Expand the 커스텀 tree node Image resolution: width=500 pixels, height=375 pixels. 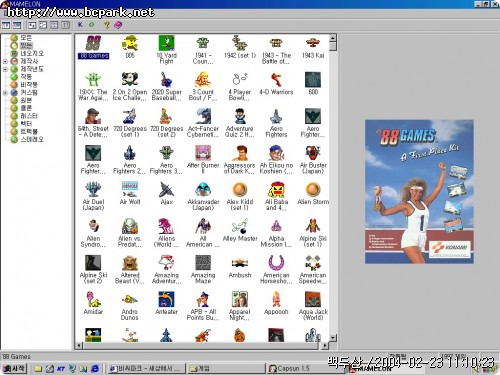click(5, 93)
